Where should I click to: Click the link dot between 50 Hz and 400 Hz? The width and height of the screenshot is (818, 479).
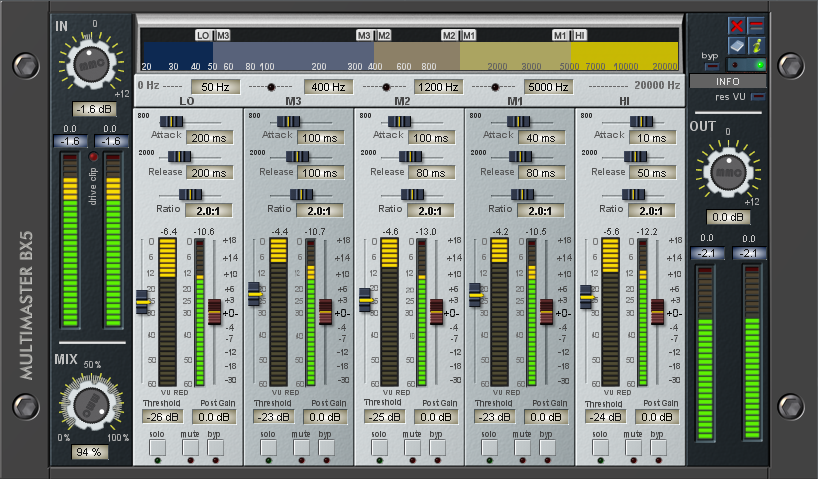click(271, 87)
